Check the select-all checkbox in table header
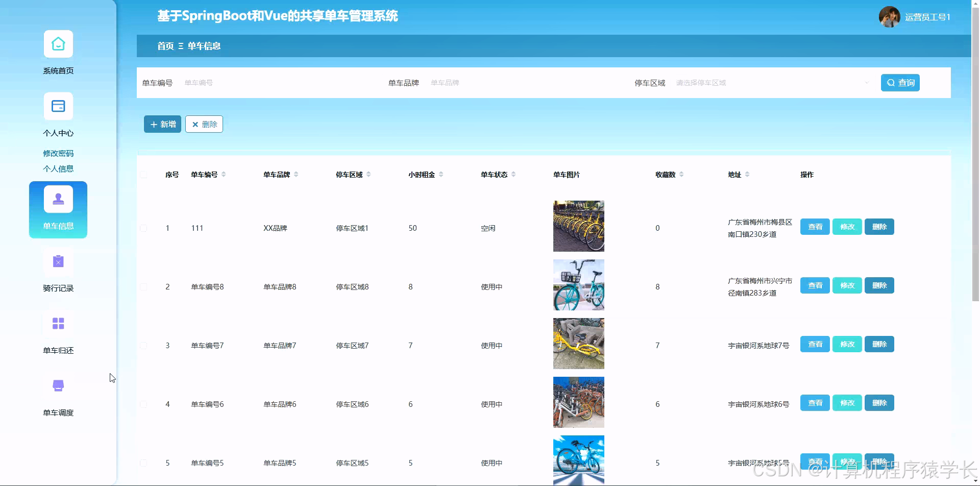 click(143, 174)
